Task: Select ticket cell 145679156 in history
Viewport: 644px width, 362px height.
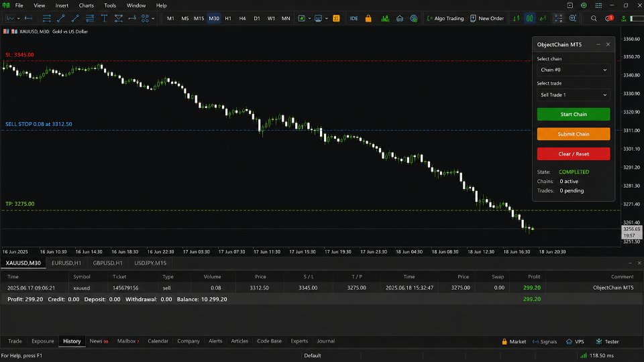Action: [125, 288]
